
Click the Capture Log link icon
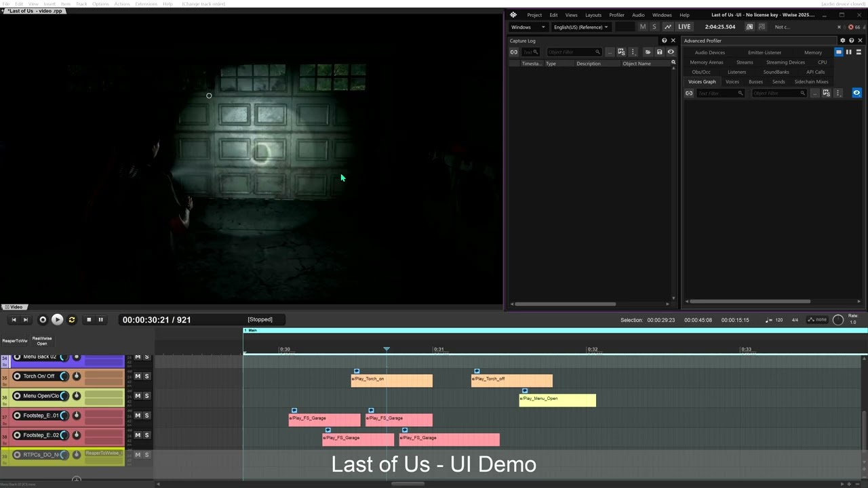pos(514,52)
